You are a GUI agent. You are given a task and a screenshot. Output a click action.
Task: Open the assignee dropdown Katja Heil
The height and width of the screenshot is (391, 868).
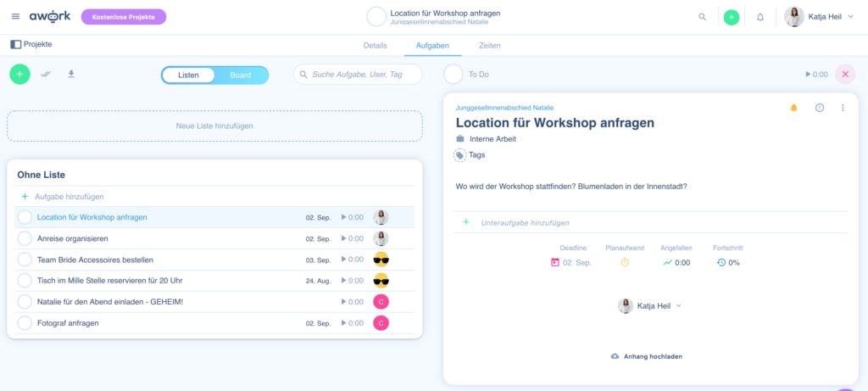point(650,305)
